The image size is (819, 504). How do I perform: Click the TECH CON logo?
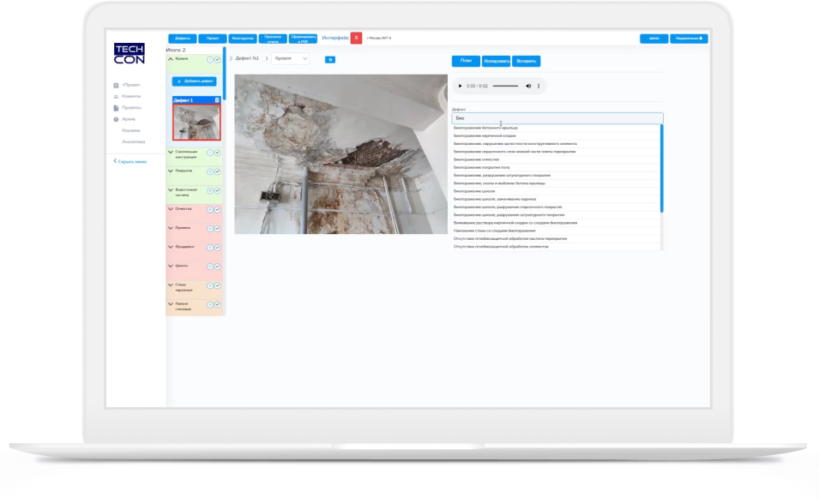(129, 54)
